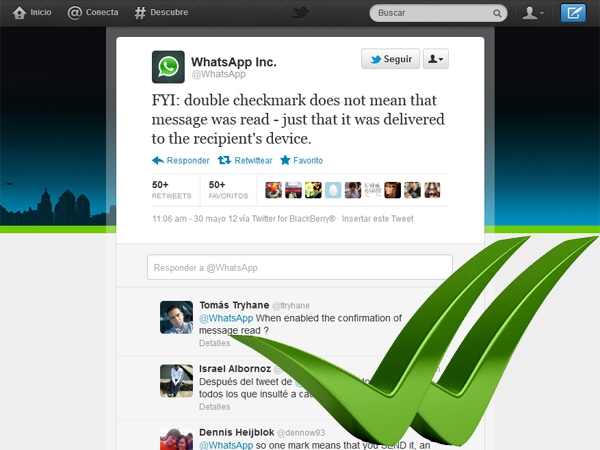Click the search magnifier icon
The image size is (600, 450).
497,13
